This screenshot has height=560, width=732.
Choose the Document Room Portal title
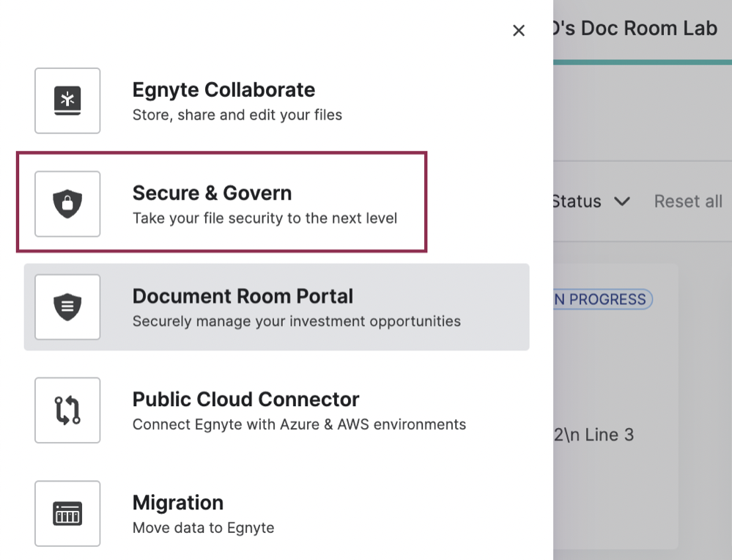pos(243,296)
